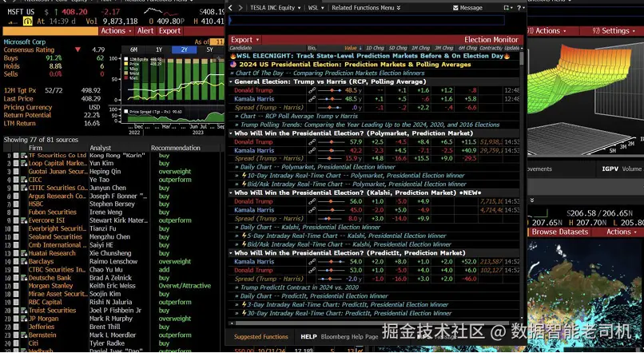
Task: Tick the checkbox for Guotai Junan row
Action: pyautogui.click(x=16, y=172)
